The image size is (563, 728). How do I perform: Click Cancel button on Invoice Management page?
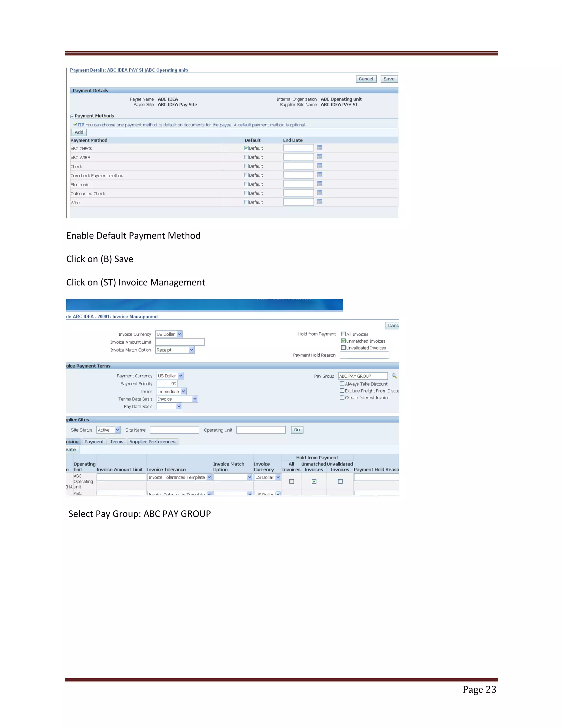tap(392, 326)
